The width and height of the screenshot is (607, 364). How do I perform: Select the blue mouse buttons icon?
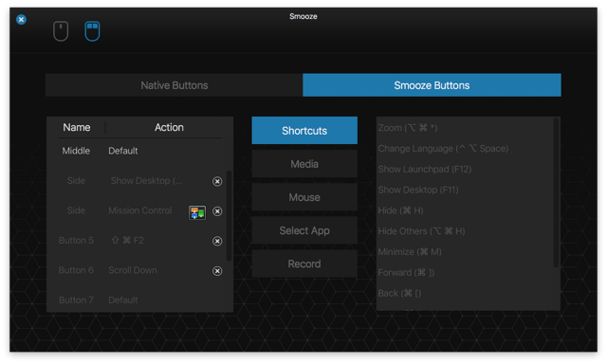(92, 31)
